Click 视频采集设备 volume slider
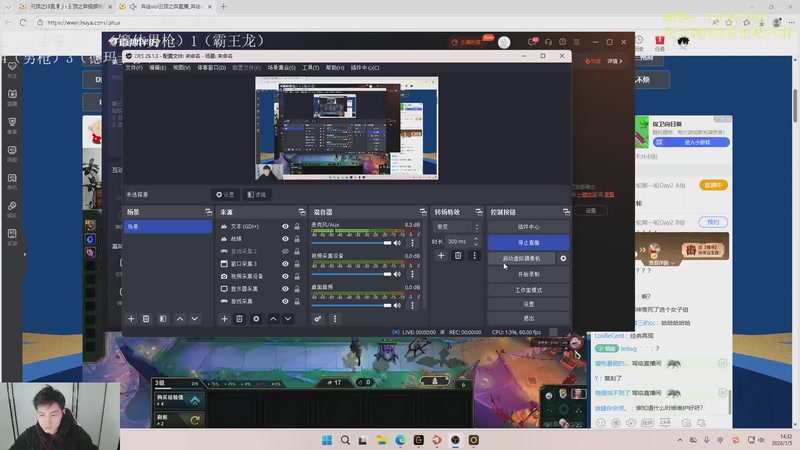Image resolution: width=800 pixels, height=450 pixels. click(x=352, y=274)
